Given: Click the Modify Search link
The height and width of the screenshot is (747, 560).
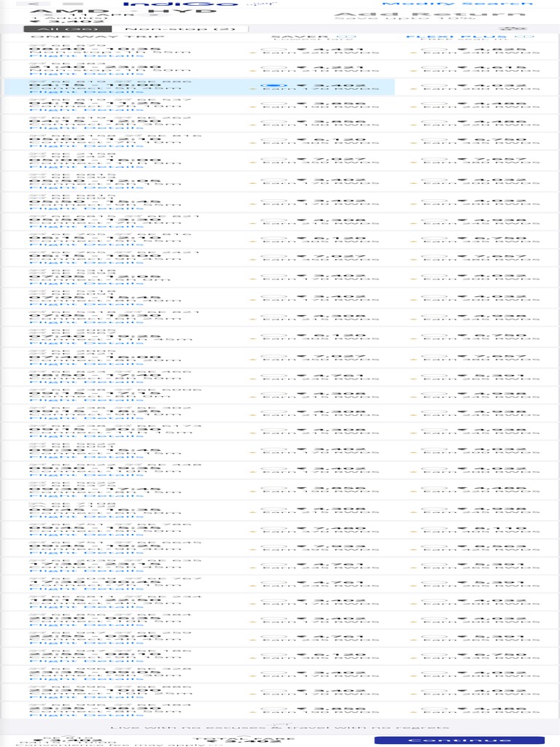Looking at the screenshot, I should click(x=457, y=4).
